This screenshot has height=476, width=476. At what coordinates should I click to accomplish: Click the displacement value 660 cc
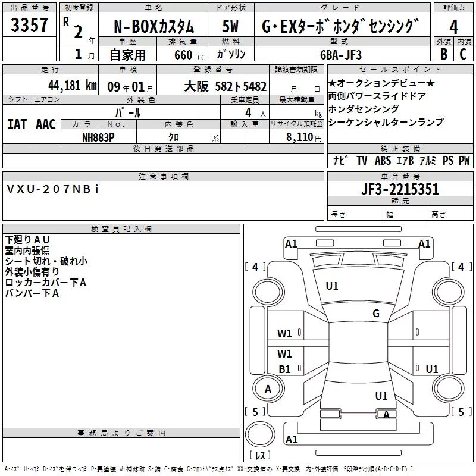click(189, 55)
